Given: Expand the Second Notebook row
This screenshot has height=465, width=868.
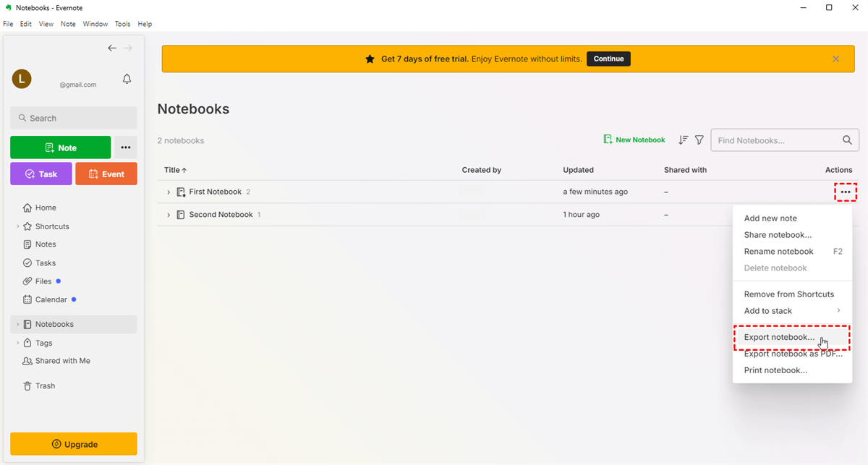Looking at the screenshot, I should click(169, 215).
